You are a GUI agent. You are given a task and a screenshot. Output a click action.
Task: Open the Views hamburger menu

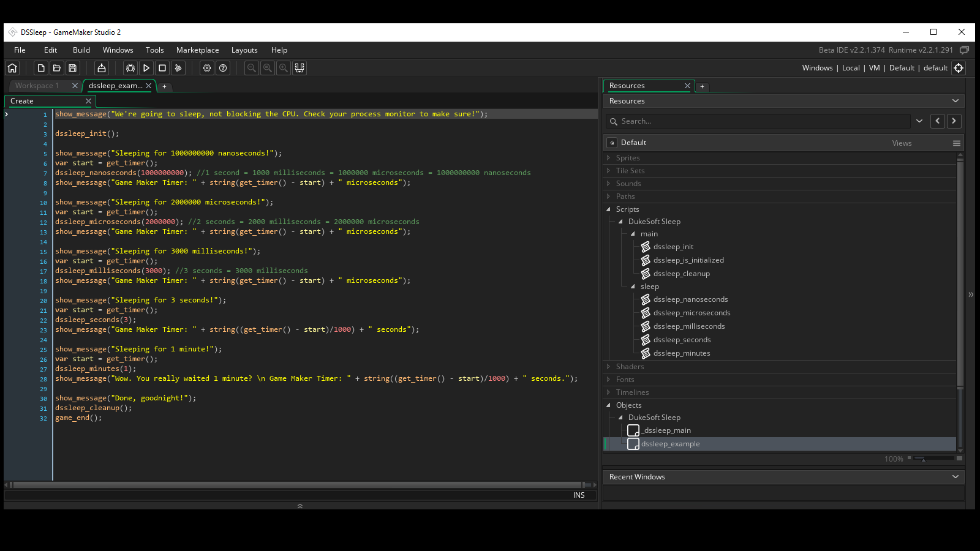[956, 143]
